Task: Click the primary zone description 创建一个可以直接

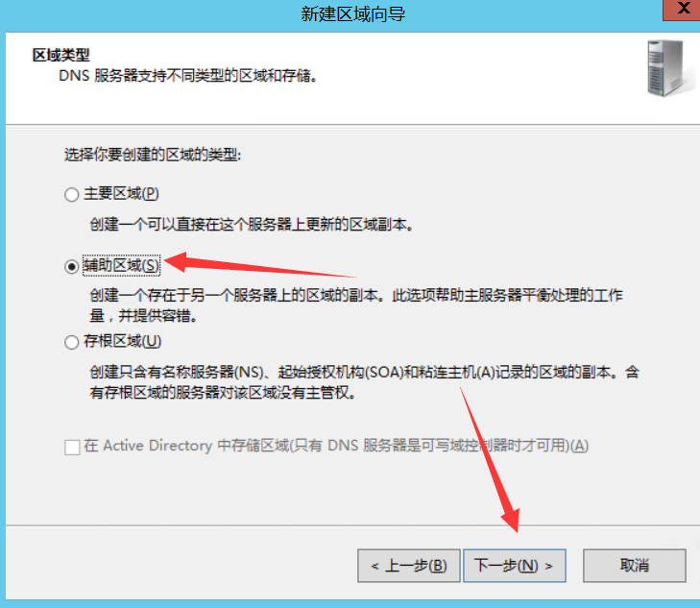Action: coord(251,224)
